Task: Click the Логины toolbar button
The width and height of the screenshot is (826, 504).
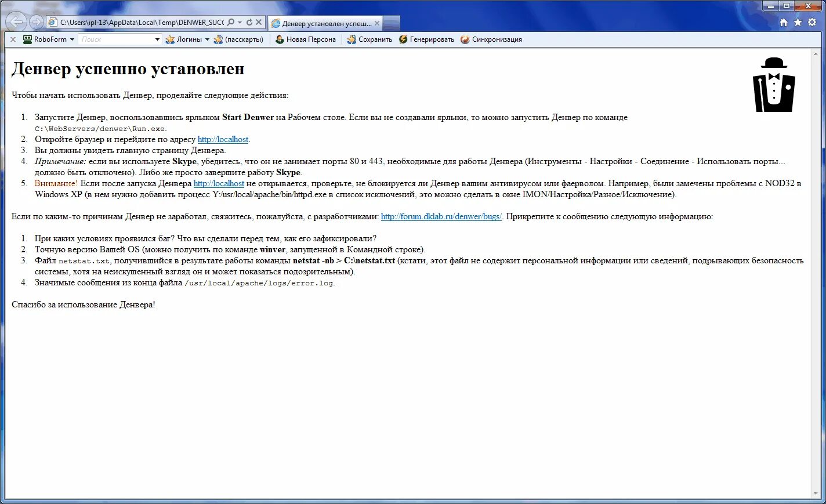Action: (x=184, y=39)
